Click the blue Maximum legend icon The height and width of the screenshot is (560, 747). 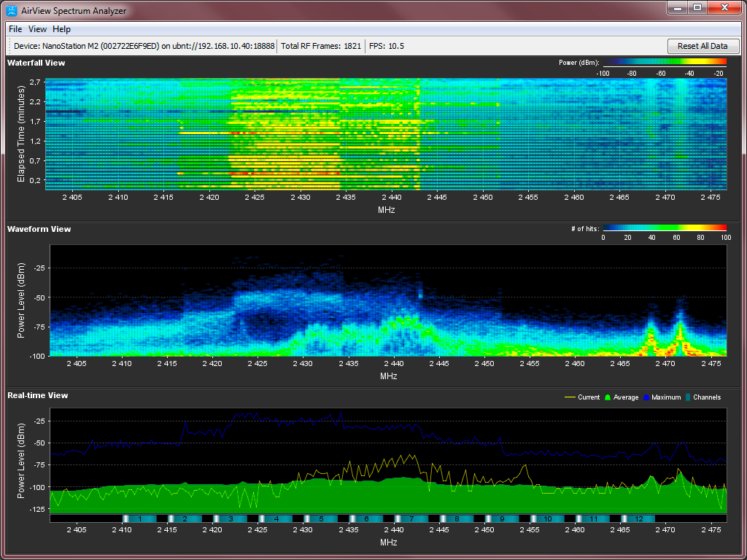pos(646,397)
